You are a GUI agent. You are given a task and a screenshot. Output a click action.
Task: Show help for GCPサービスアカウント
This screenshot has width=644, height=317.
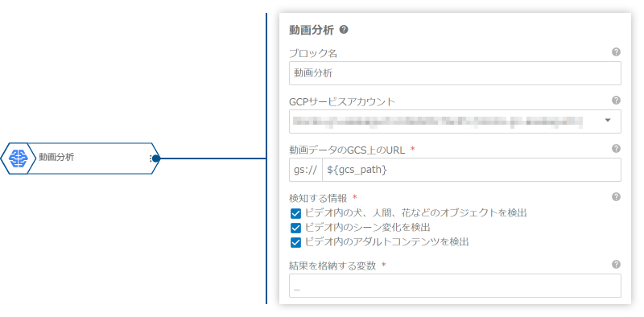coord(616,101)
